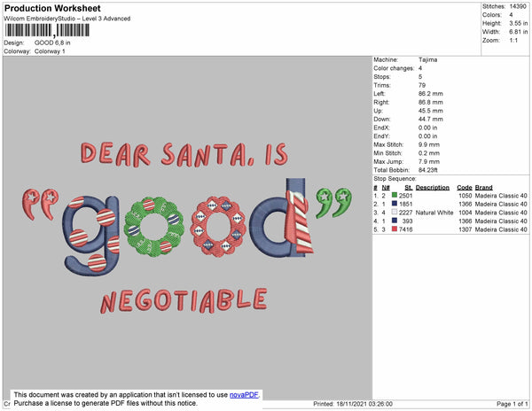Select the red swatch for thread 7416
The image size is (532, 411).
395,229
